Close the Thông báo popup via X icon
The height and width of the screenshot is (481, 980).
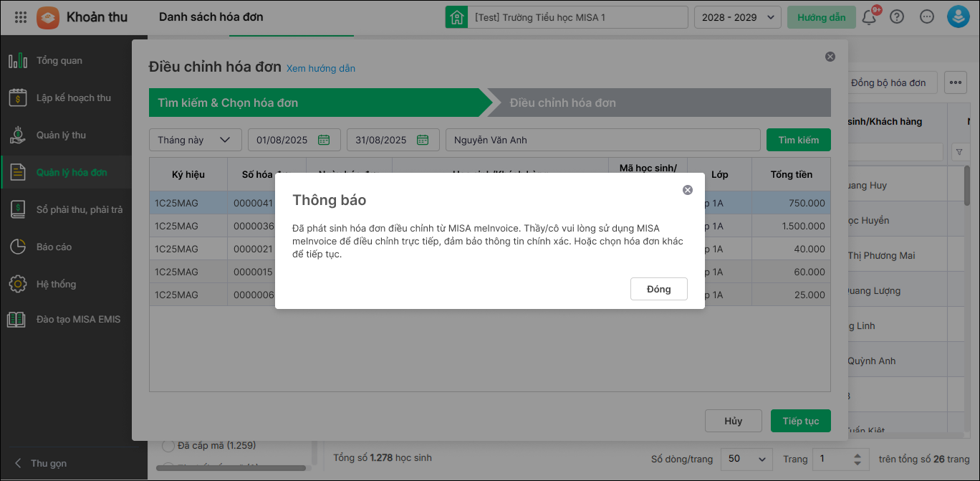tap(688, 190)
